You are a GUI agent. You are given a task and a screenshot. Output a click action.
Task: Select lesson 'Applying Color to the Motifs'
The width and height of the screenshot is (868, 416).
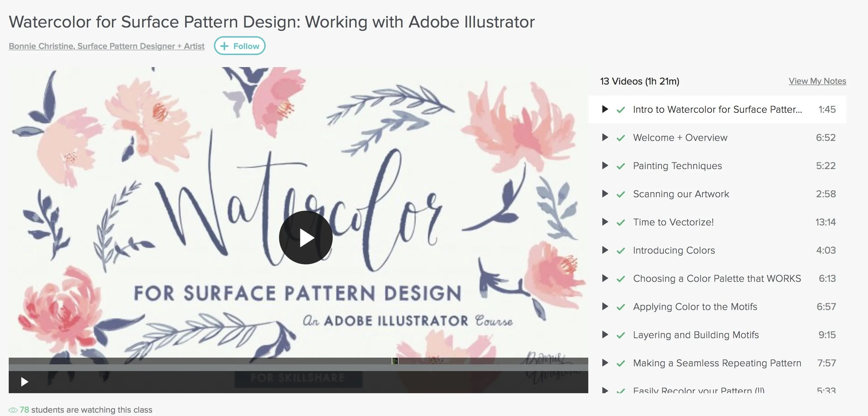695,307
